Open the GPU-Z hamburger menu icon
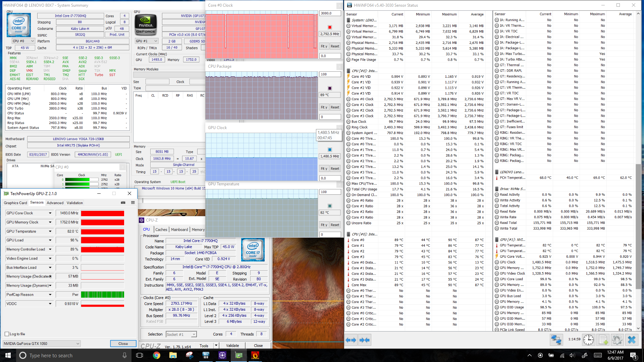The width and height of the screenshot is (644, 362). click(x=133, y=202)
